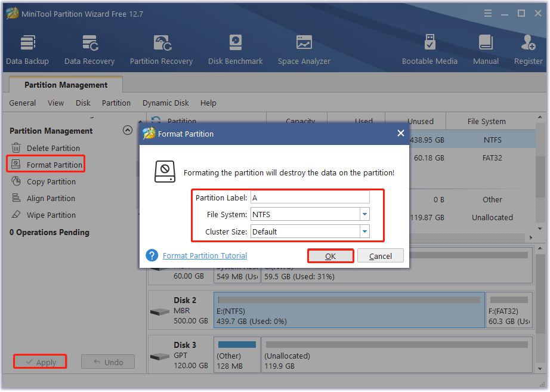
Task: Click Apply button
Action: click(x=40, y=362)
